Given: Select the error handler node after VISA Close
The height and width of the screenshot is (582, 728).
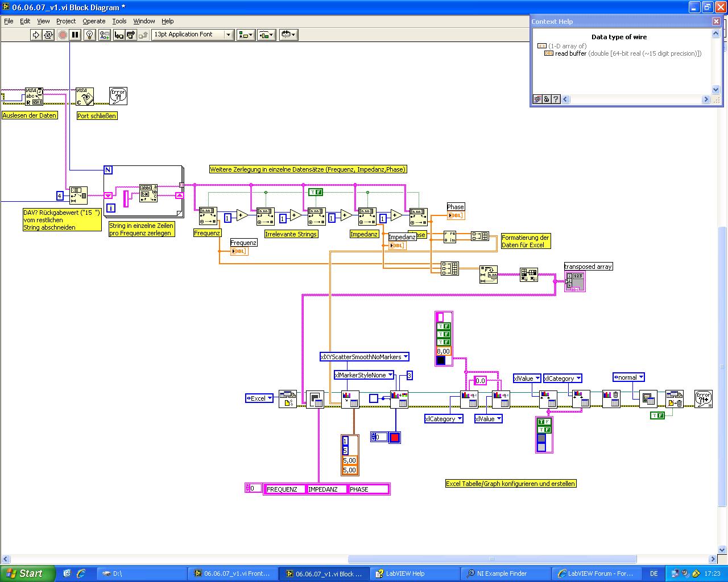Looking at the screenshot, I should 118,96.
